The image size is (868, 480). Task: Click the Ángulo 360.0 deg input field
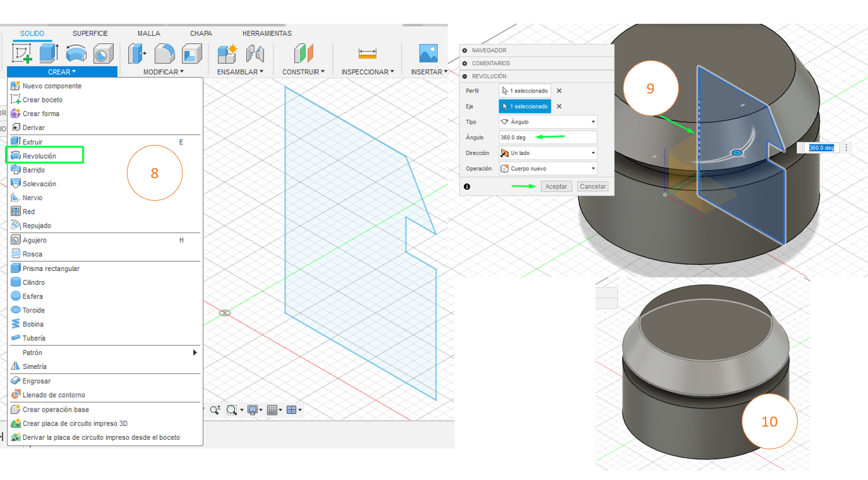point(548,137)
